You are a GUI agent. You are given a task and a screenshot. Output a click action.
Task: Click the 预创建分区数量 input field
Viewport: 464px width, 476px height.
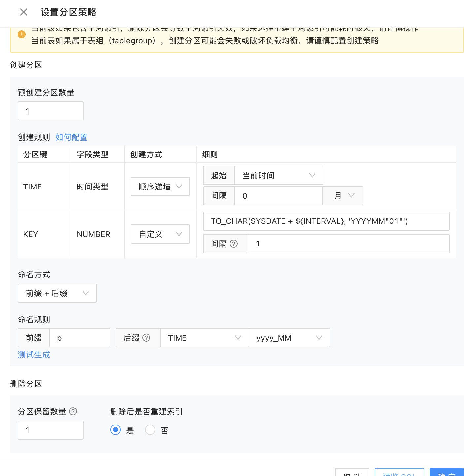point(51,111)
